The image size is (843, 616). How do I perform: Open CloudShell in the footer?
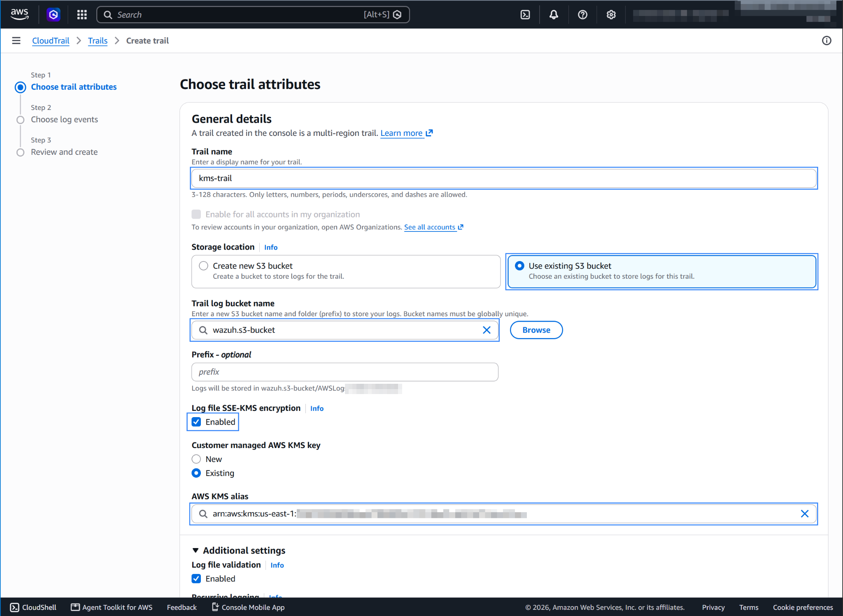[x=33, y=607]
